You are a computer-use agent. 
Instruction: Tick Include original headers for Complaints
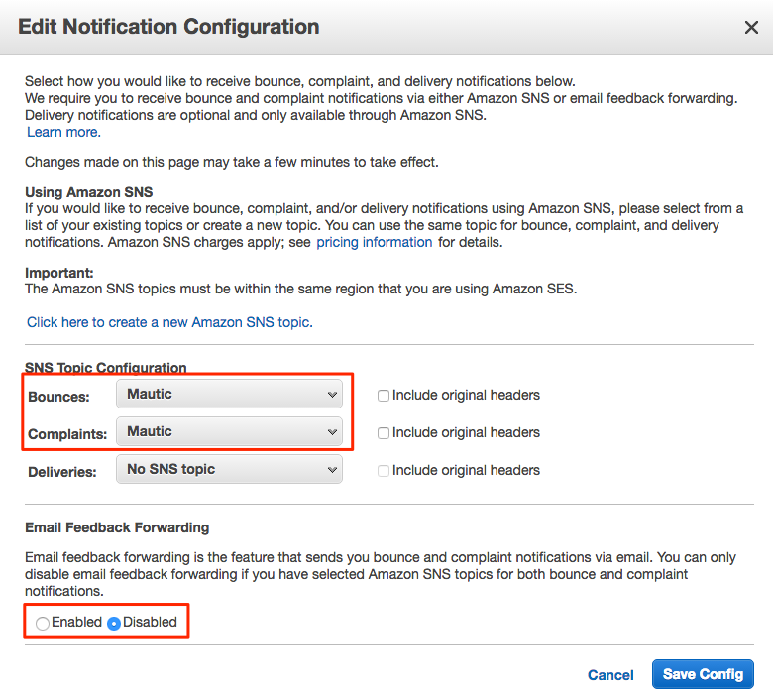click(384, 433)
